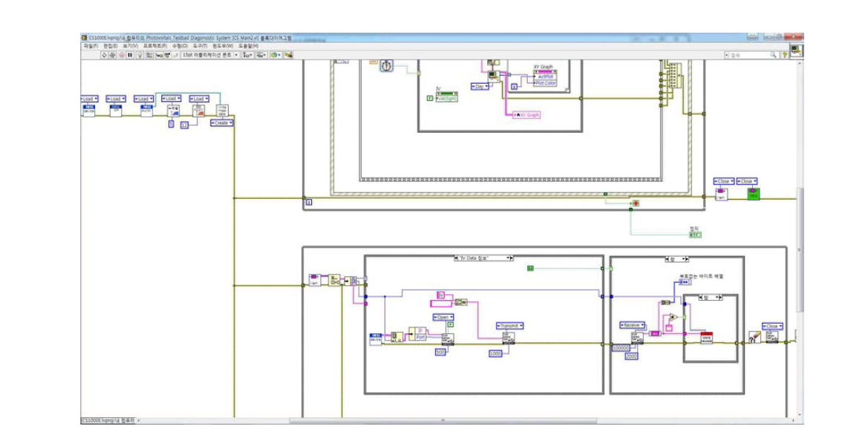Click the Run arrow in the toolbar
The width and height of the screenshot is (868, 444).
click(x=105, y=55)
